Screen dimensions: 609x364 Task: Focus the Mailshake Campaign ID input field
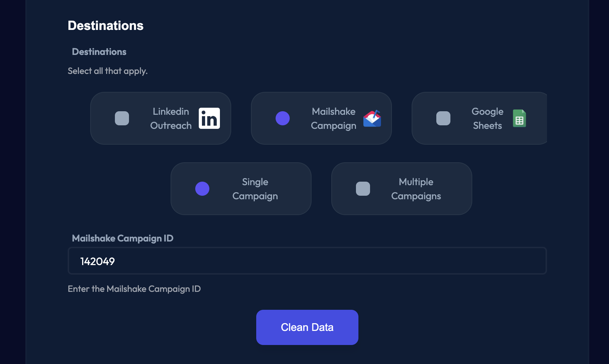click(x=307, y=261)
